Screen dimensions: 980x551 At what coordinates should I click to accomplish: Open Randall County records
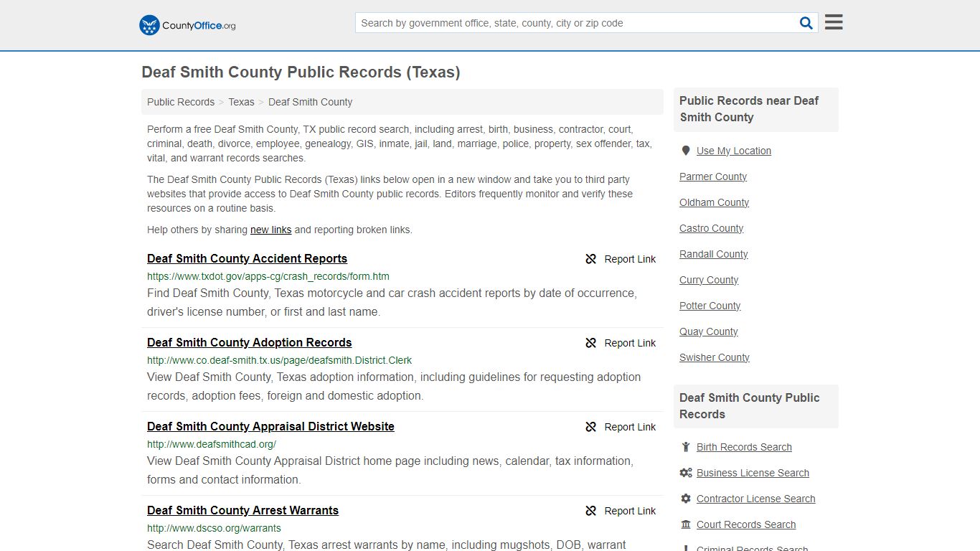coord(713,254)
